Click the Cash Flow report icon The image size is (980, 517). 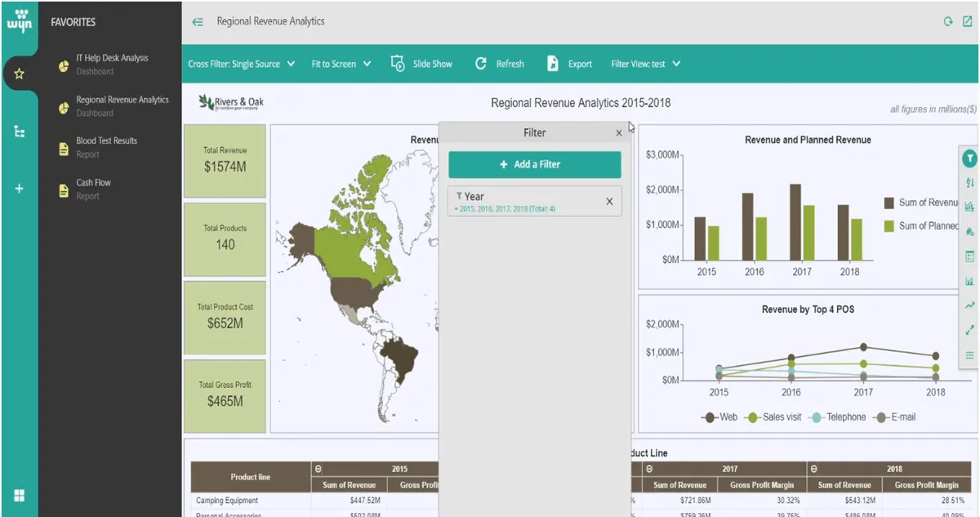pos(64,190)
